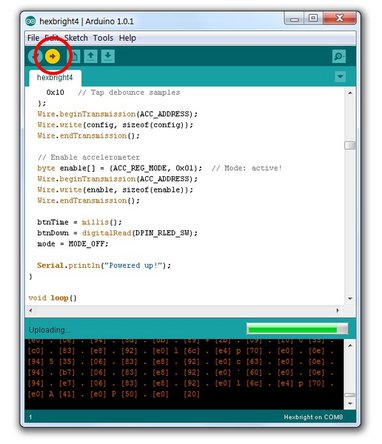
Task: Click horizontal scrollbar left arrow
Action: pyautogui.click(x=31, y=310)
